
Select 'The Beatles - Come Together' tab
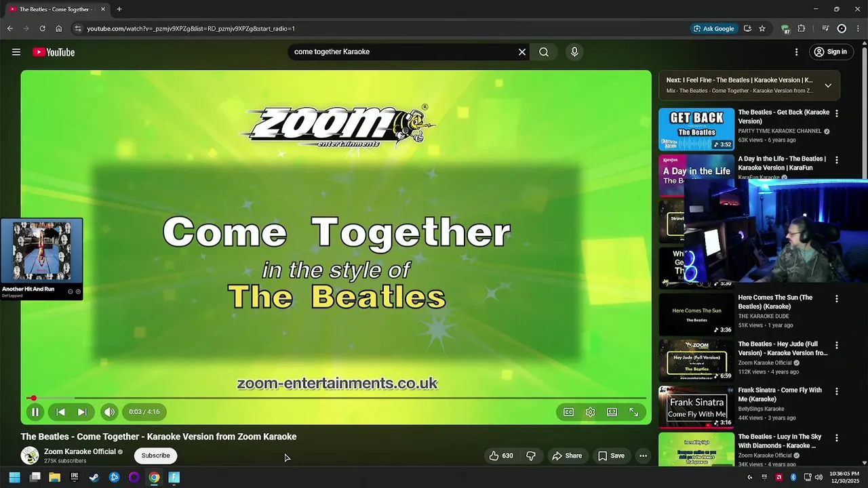54,9
